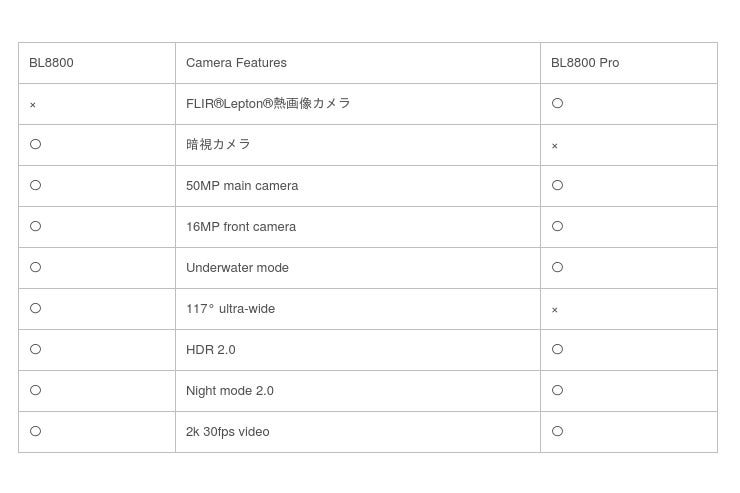Click BL8800 Pro circle for Night mode 2.0
The height and width of the screenshot is (493, 740).
557,390
